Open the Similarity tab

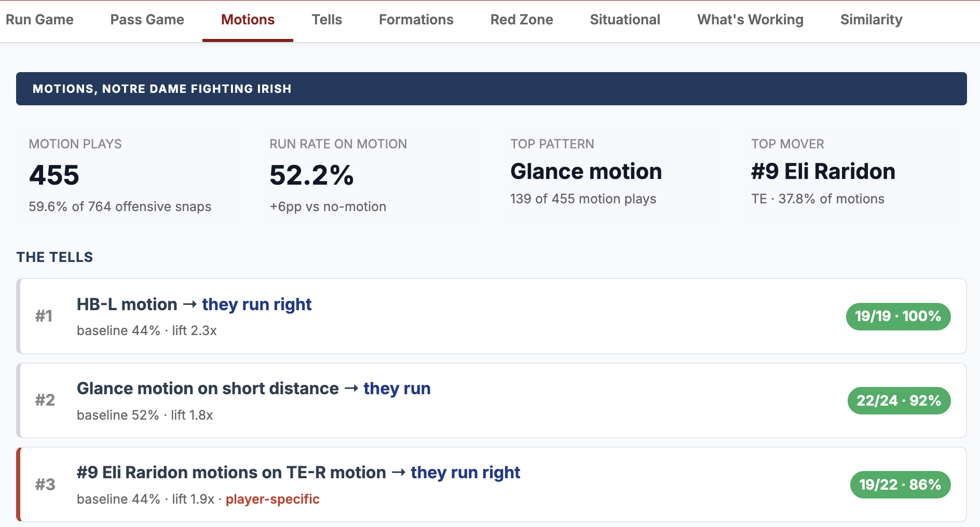[x=871, y=20]
